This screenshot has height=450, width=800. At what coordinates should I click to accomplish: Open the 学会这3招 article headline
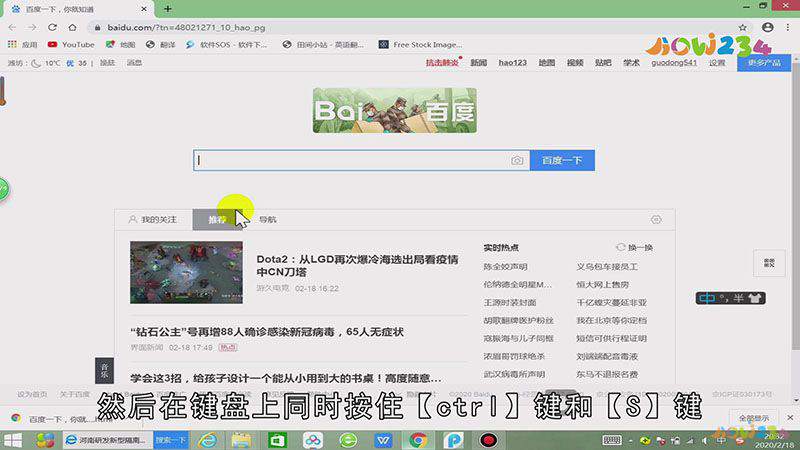click(286, 378)
